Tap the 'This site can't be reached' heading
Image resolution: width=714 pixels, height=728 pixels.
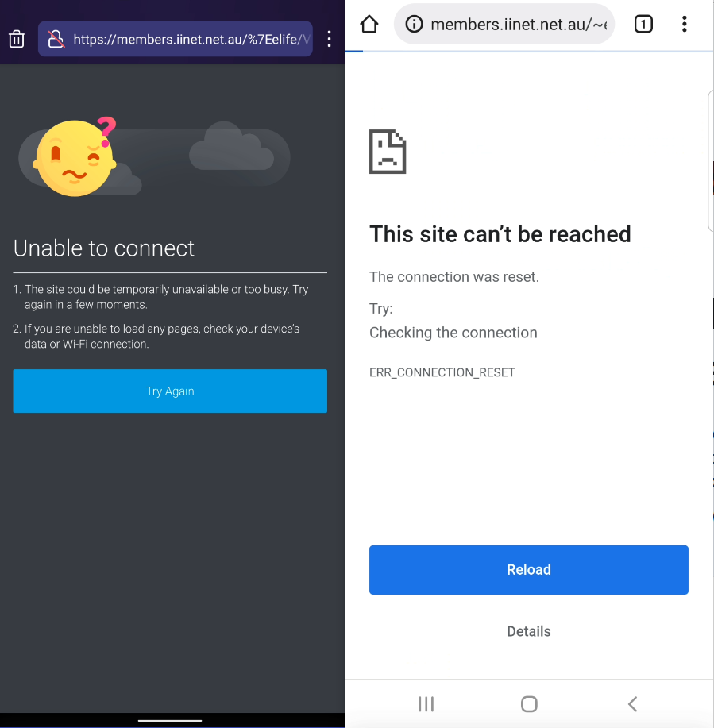tap(500, 234)
